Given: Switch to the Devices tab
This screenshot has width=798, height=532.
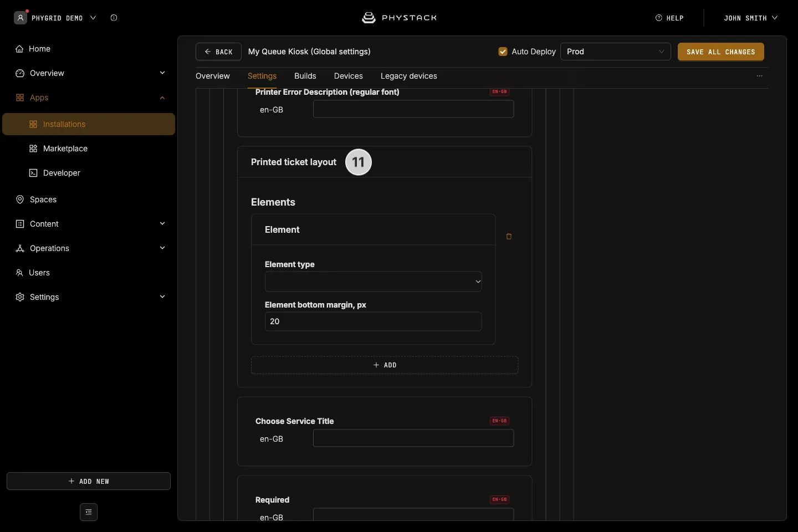Looking at the screenshot, I should tap(349, 76).
